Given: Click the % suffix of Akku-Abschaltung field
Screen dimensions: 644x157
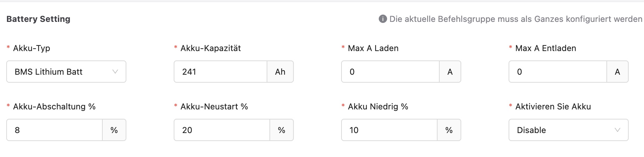Looking at the screenshot, I should click(114, 130).
